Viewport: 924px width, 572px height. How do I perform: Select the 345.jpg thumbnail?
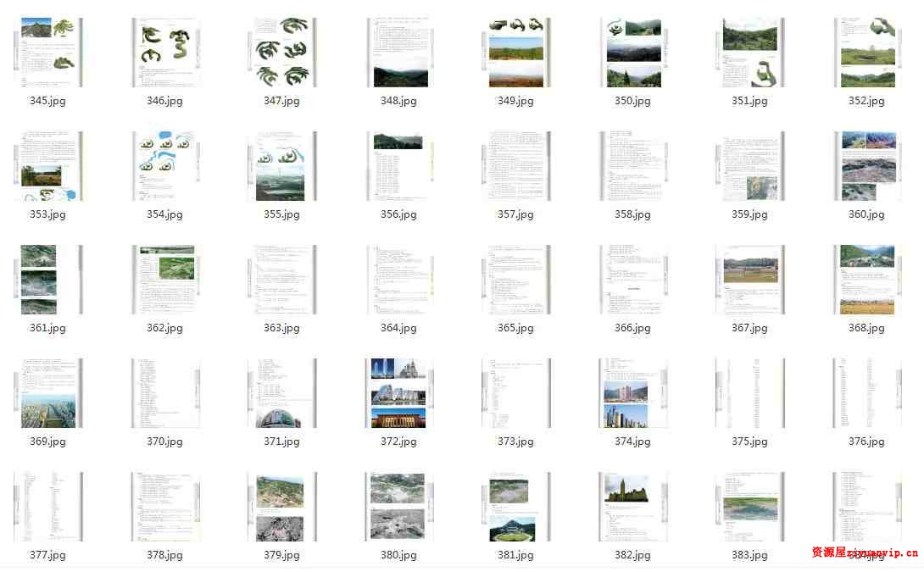[47, 53]
